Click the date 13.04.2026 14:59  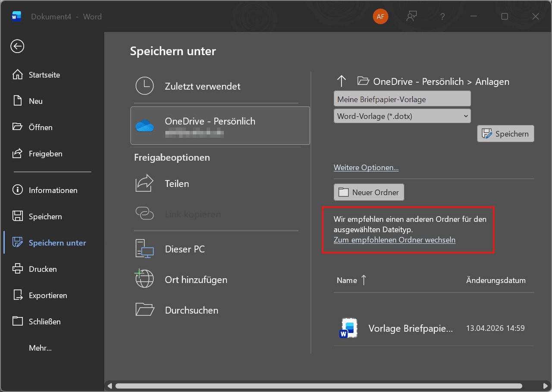[496, 328]
